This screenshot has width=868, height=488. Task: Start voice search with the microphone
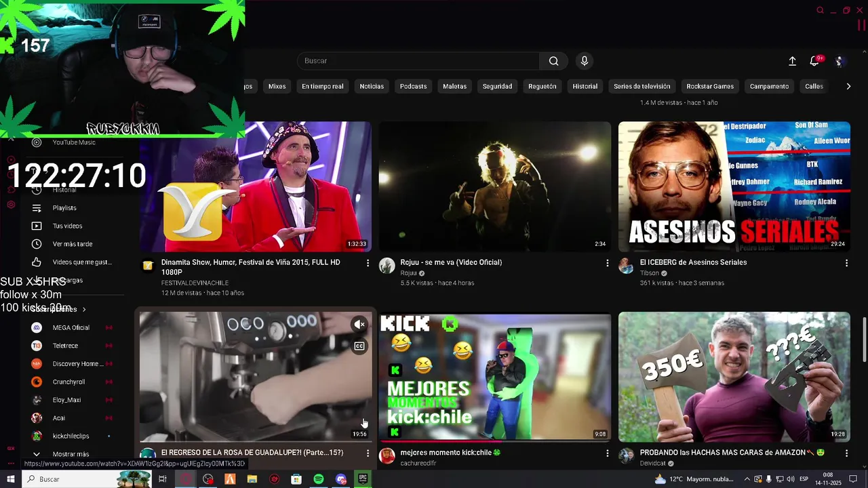tap(585, 61)
